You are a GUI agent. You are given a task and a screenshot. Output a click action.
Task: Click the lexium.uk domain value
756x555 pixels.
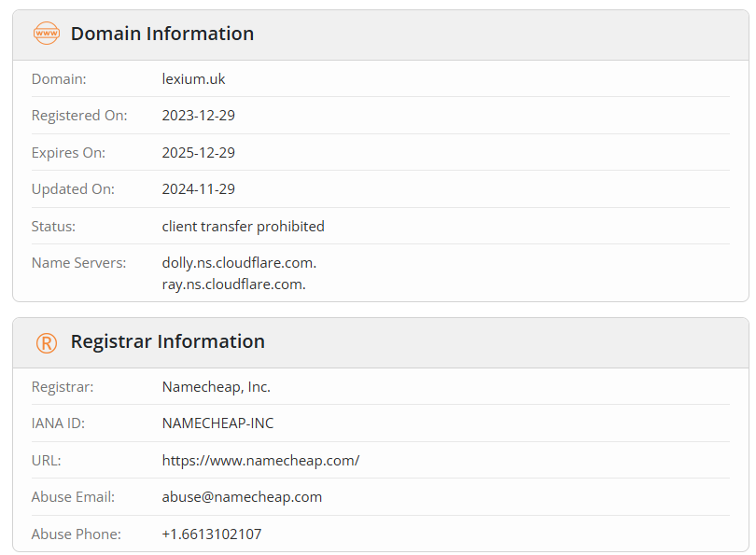pos(194,79)
